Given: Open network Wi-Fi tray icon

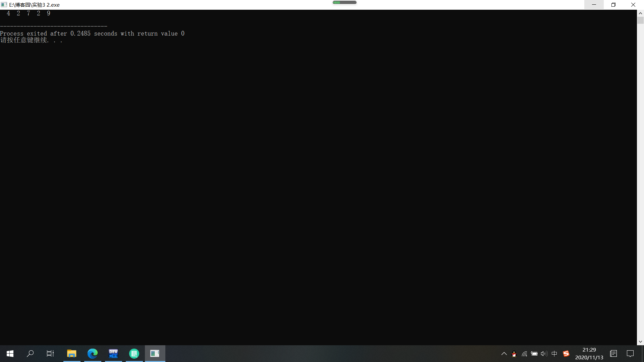Looking at the screenshot, I should (x=524, y=354).
